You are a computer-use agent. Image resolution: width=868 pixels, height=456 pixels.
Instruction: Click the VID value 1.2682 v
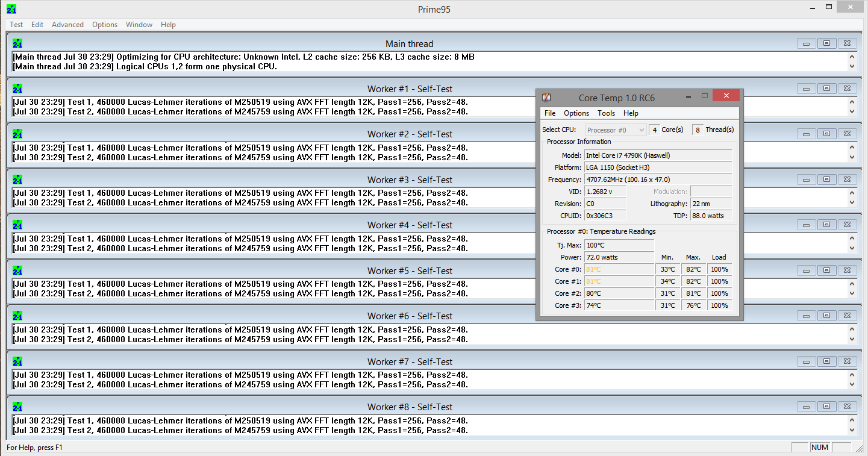point(605,192)
